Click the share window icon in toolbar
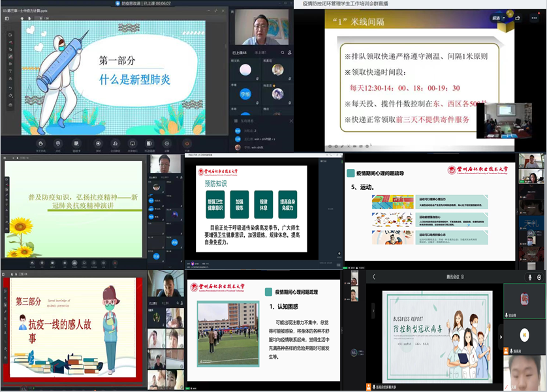Viewport: 547px width, 392px height. tap(132, 143)
